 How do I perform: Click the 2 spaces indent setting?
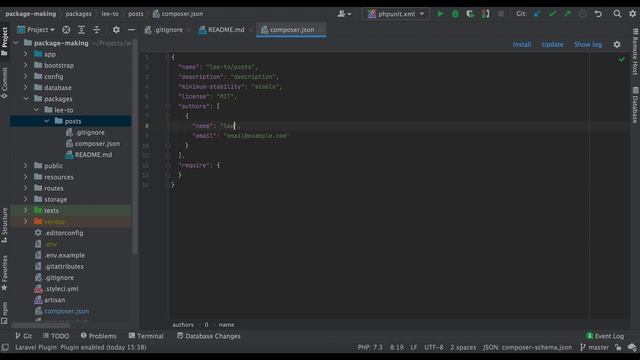(x=463, y=347)
